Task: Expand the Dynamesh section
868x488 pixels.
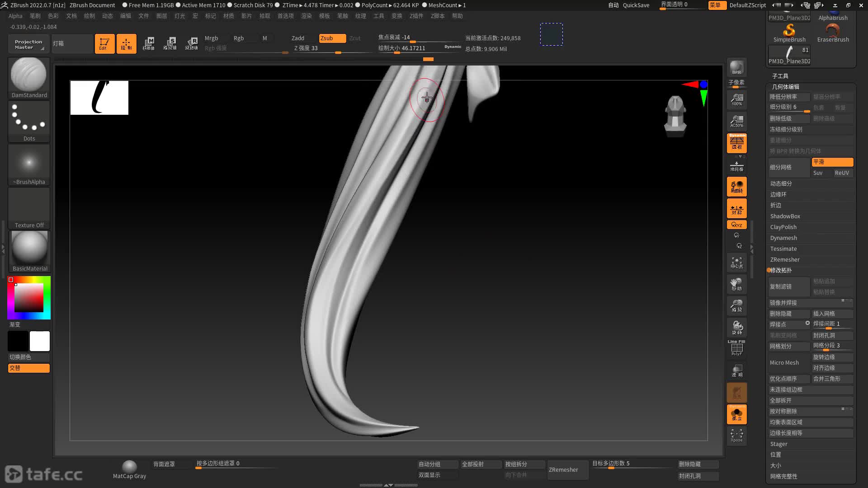Action: (x=783, y=238)
